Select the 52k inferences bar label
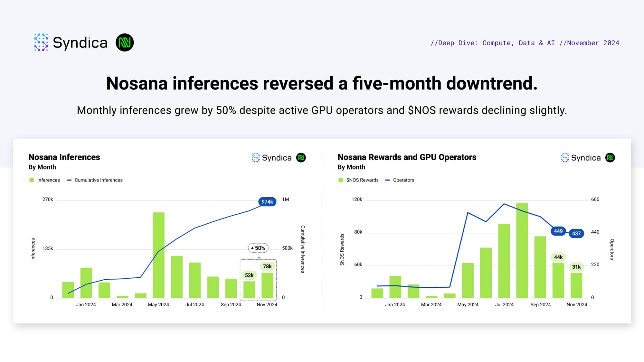 [x=249, y=275]
